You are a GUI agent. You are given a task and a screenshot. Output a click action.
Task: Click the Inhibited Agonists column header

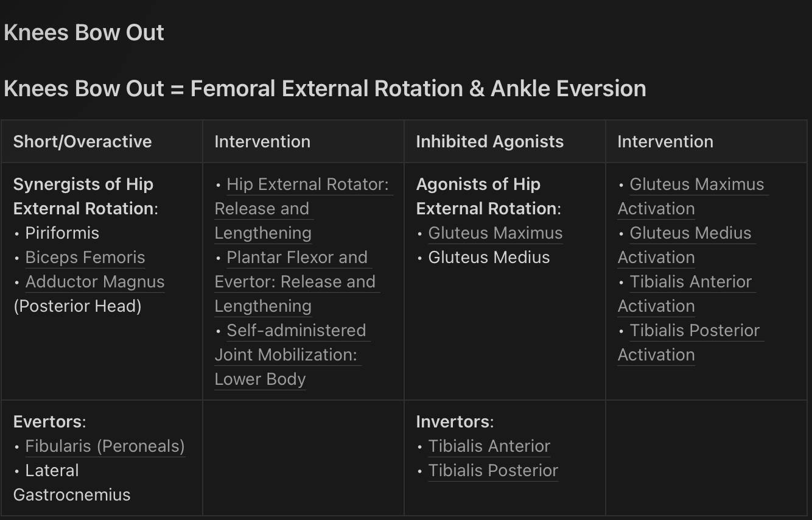pos(490,142)
